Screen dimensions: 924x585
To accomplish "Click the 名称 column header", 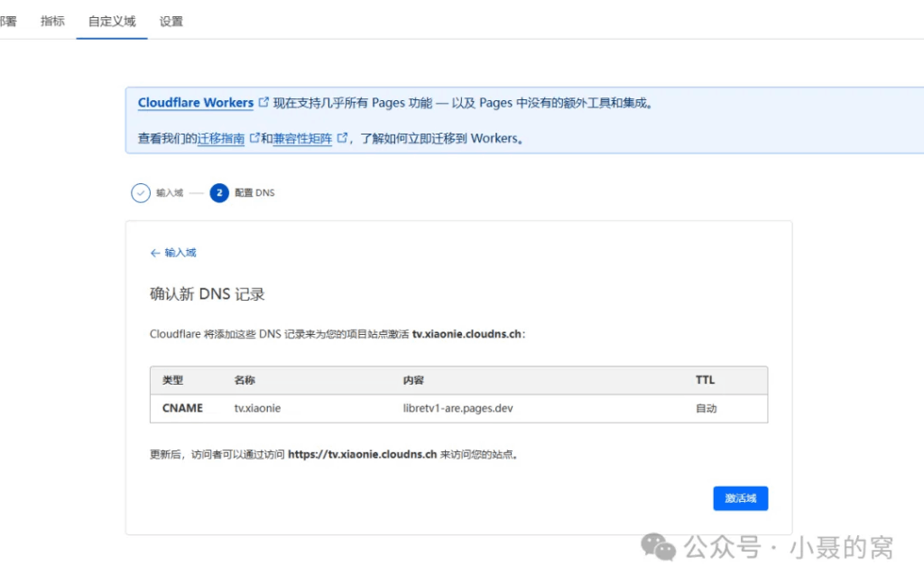I will (245, 380).
